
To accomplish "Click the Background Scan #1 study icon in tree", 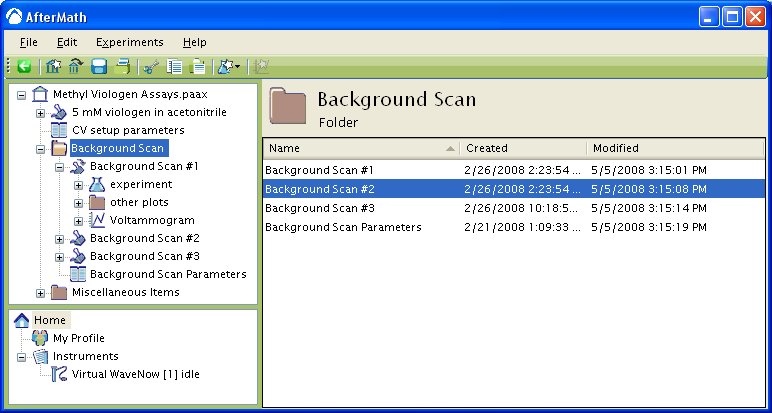I will click(x=77, y=166).
